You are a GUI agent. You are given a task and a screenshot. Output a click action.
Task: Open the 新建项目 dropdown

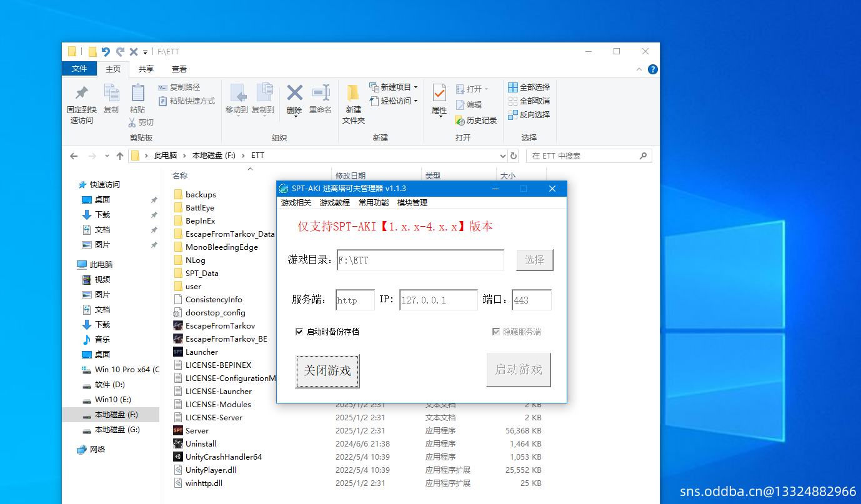394,87
